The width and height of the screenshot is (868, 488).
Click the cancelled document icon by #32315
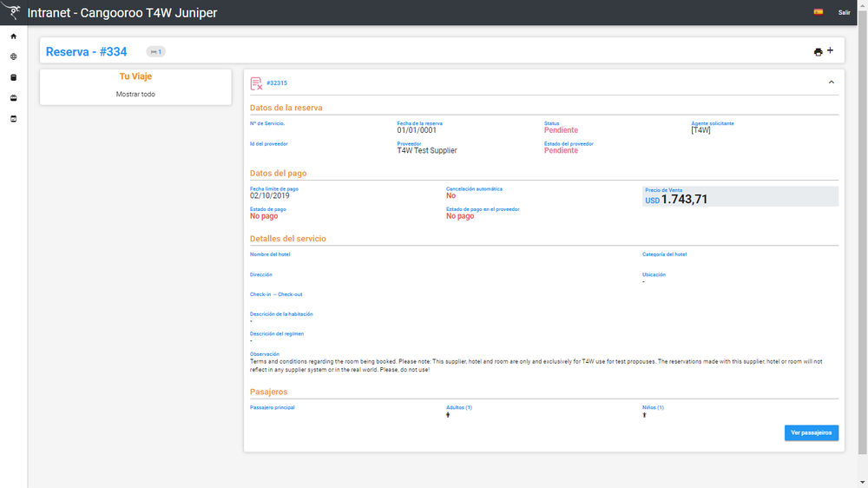click(256, 83)
